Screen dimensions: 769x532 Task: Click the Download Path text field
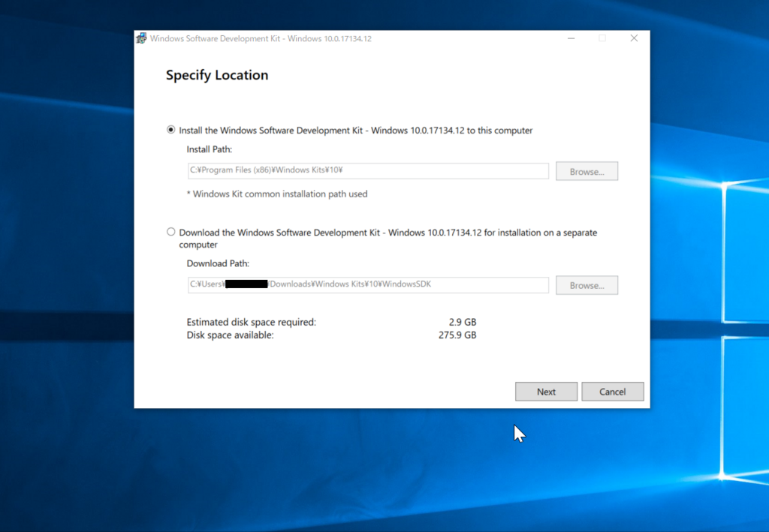pyautogui.click(x=368, y=284)
